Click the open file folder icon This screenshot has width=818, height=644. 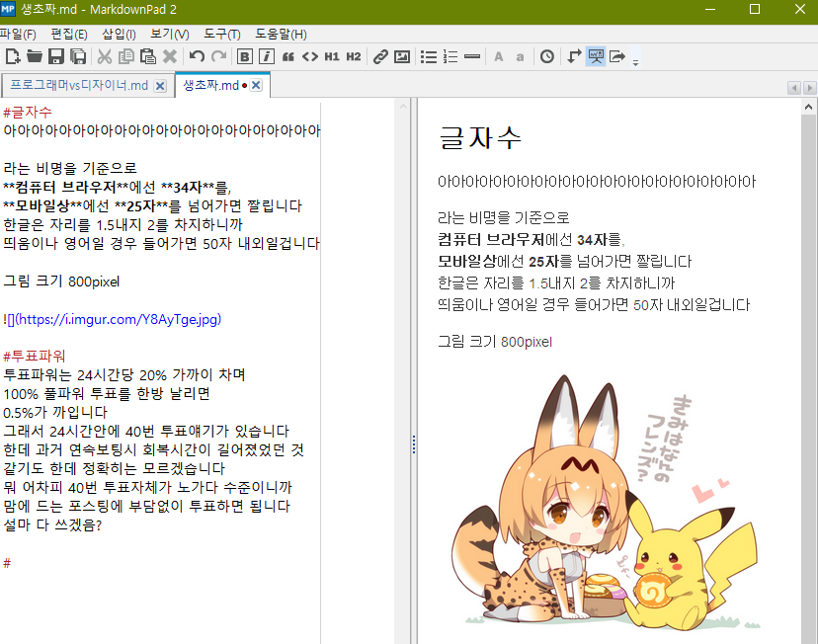[35, 57]
